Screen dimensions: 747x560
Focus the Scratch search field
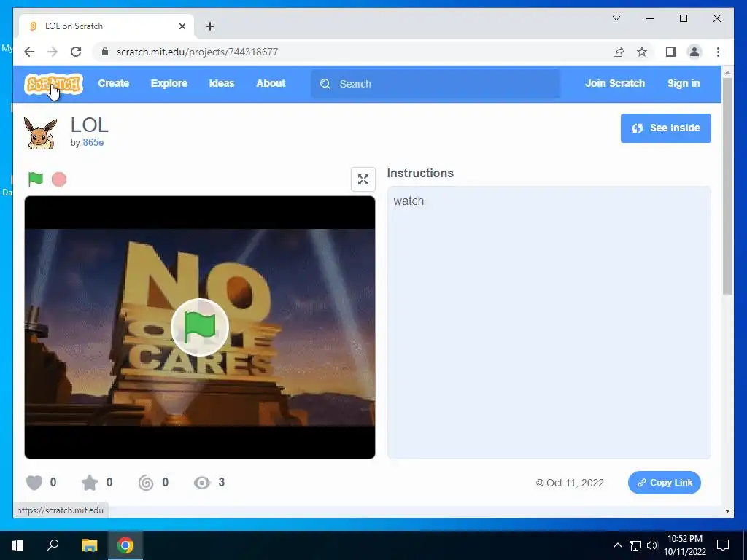click(x=436, y=84)
